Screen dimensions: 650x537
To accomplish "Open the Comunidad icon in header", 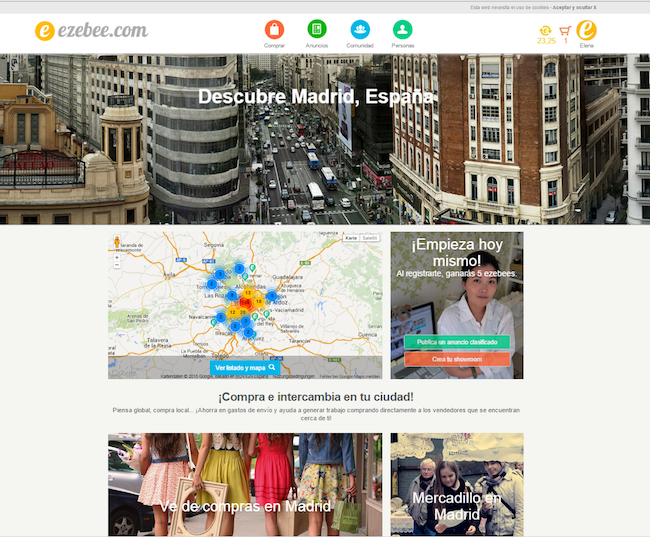I will (360, 29).
